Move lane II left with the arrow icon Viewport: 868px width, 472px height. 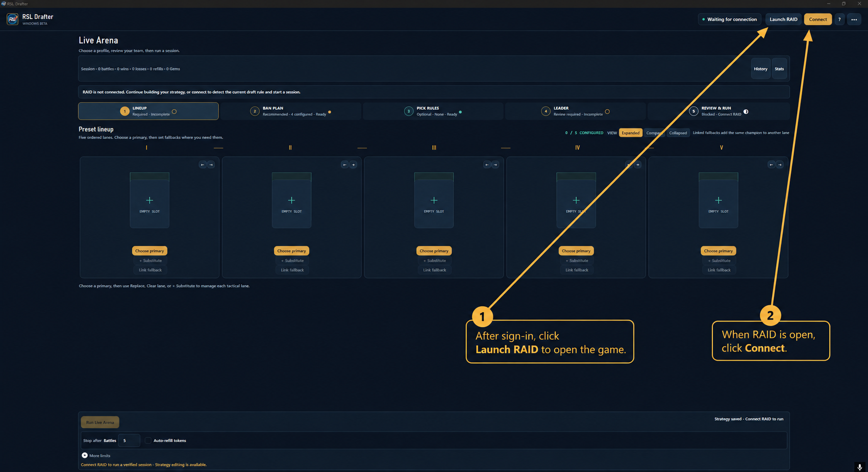pyautogui.click(x=344, y=165)
